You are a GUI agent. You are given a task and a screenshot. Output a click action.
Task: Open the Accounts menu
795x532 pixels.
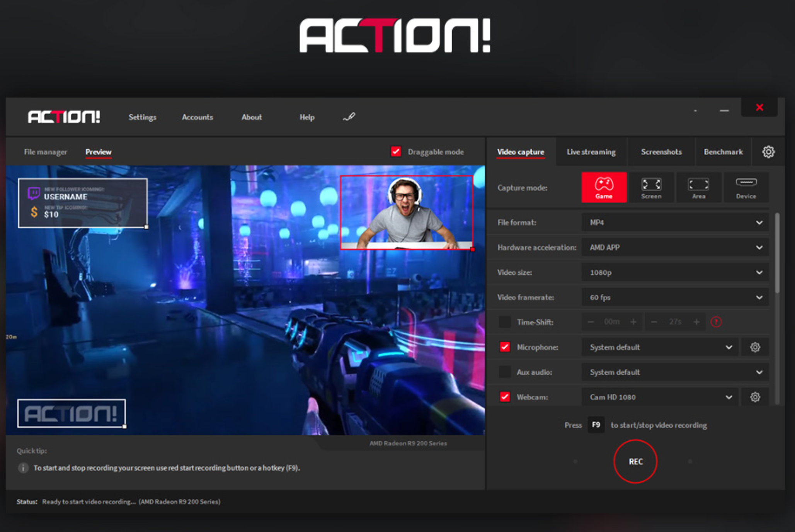197,117
